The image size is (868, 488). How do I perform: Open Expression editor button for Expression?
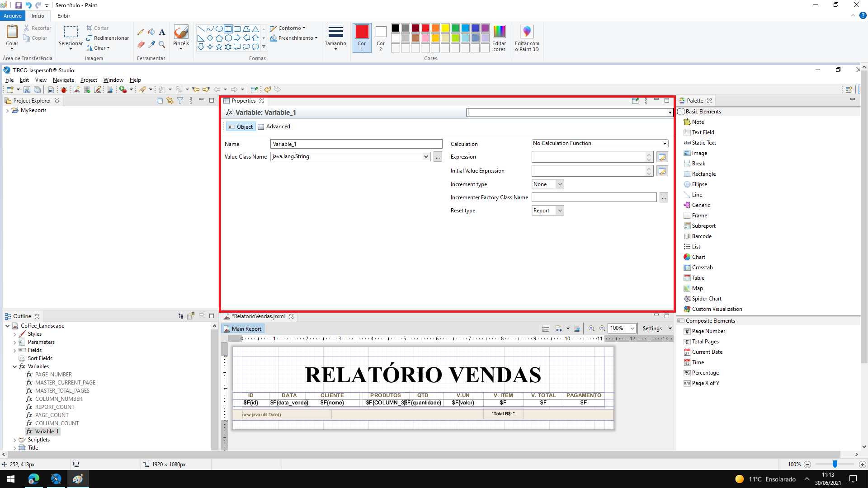pos(662,157)
